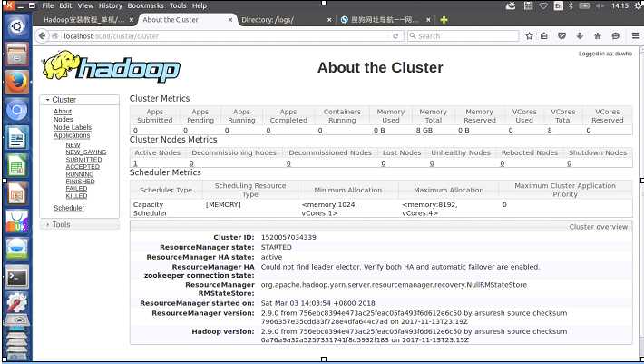Open the Help menu
This screenshot has height=364, width=644.
pos(200,5)
